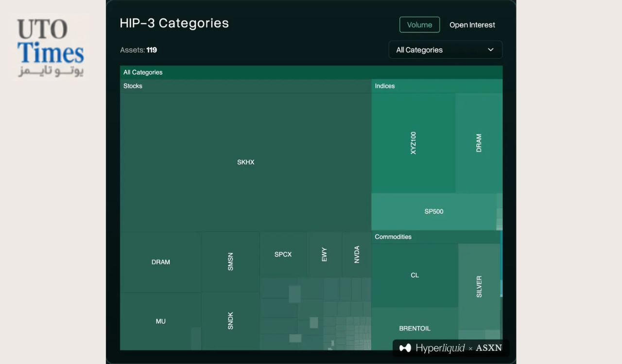Viewport: 622px width, 364px height.
Task: Select the large SKHX treemap tile
Action: coord(245,162)
